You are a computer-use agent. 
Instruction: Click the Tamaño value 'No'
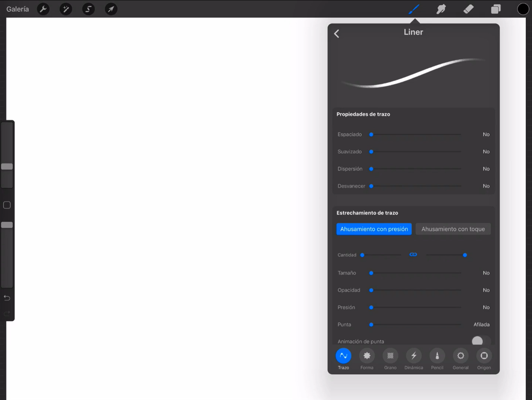(x=486, y=273)
